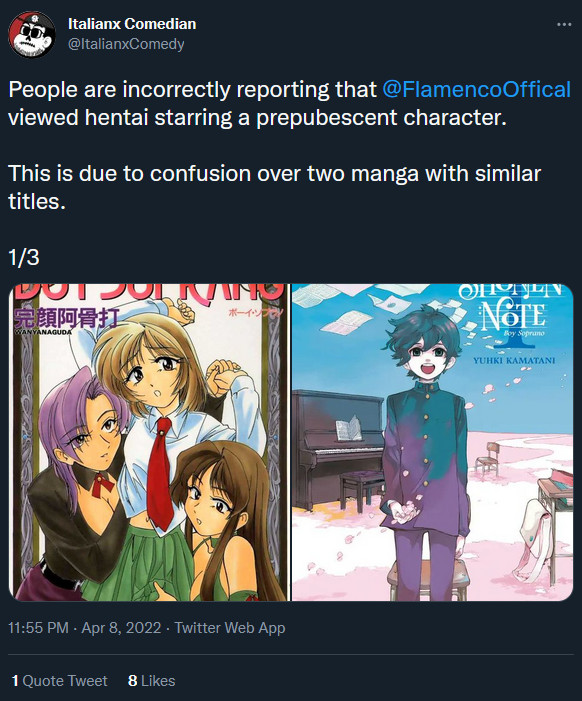Visit the @ItalianxComedy handle

click(x=126, y=44)
